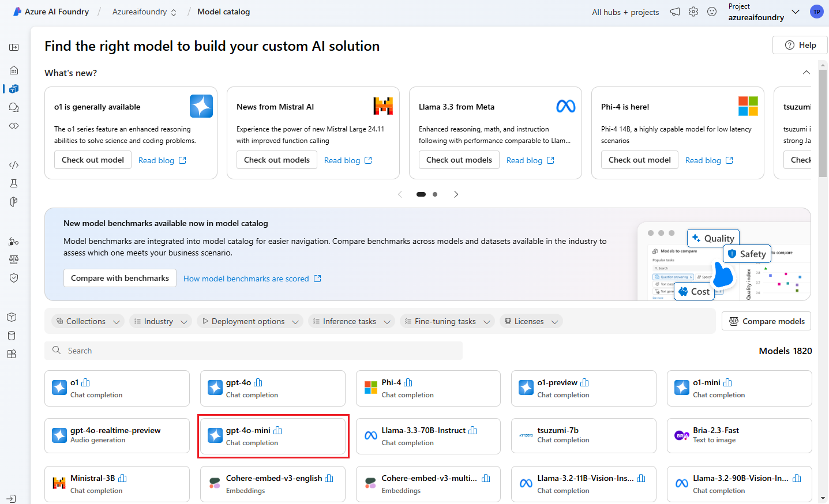Expand the Licenses filter dropdown

point(531,321)
